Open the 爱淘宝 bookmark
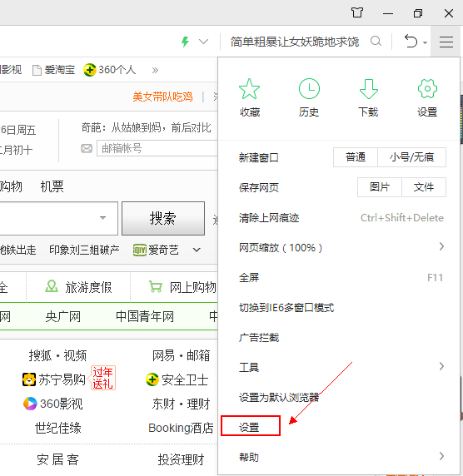The height and width of the screenshot is (476, 463). click(x=54, y=70)
